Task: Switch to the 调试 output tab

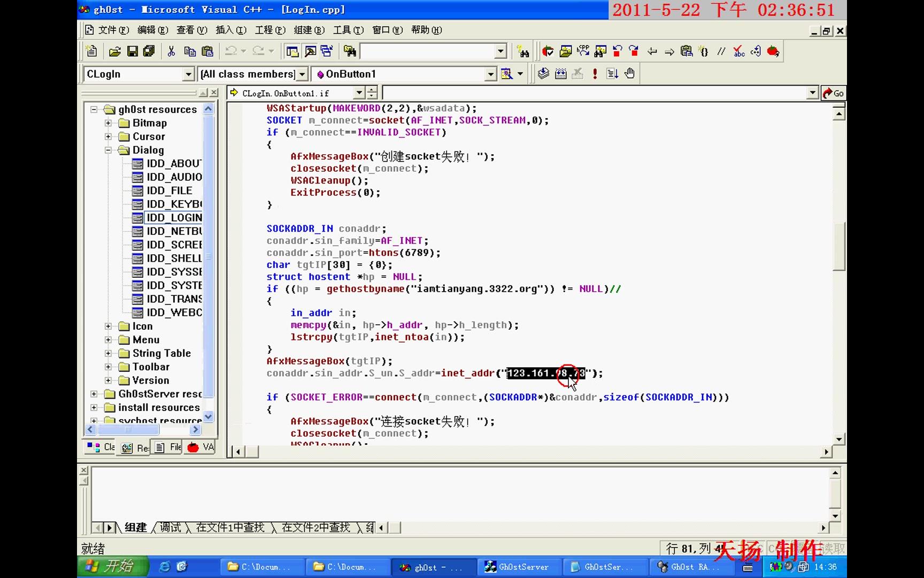Action: click(x=171, y=528)
